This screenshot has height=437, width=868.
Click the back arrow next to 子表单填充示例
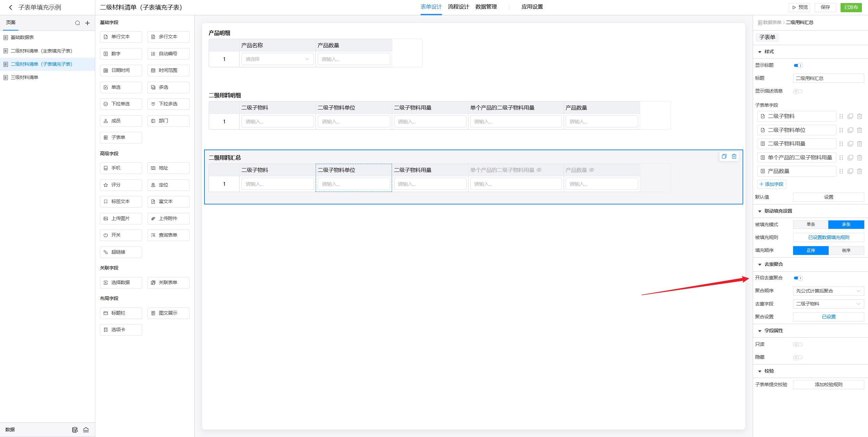point(11,7)
